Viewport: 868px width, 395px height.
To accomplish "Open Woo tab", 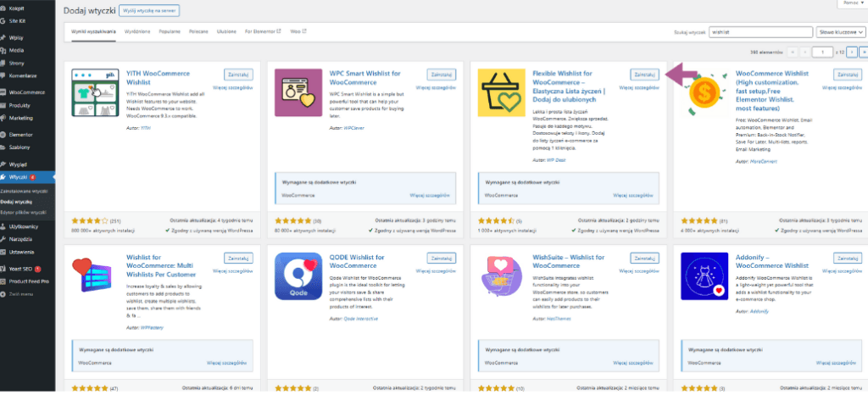I will point(298,32).
